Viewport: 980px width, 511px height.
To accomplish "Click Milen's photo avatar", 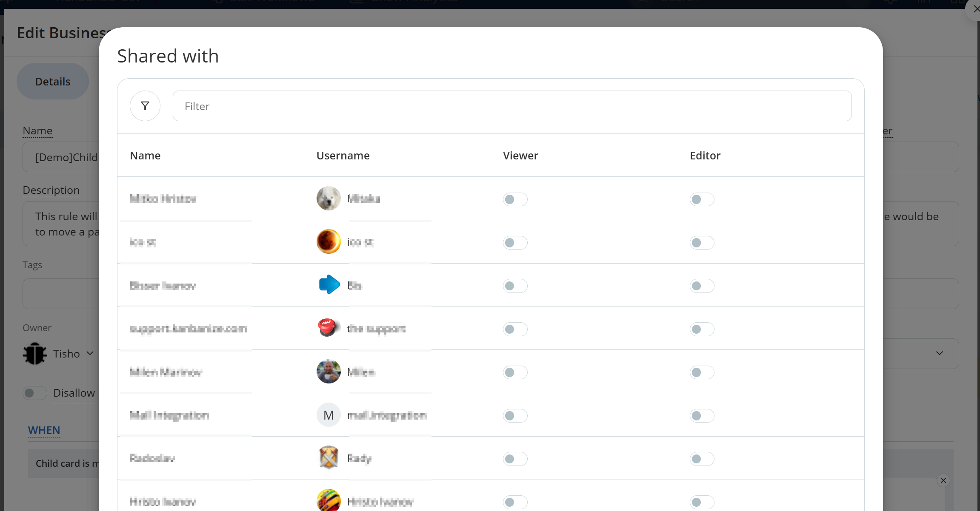I will coord(329,372).
